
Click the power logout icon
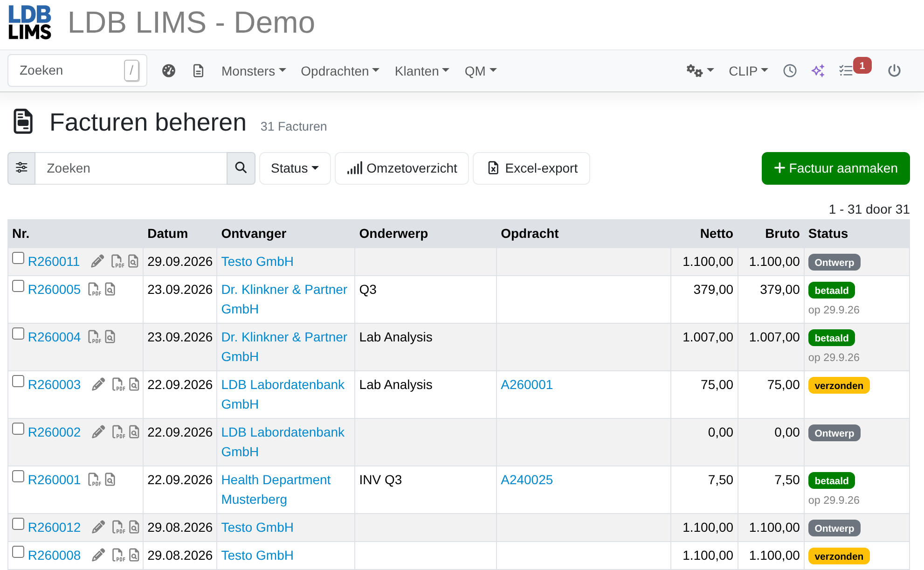(x=894, y=71)
